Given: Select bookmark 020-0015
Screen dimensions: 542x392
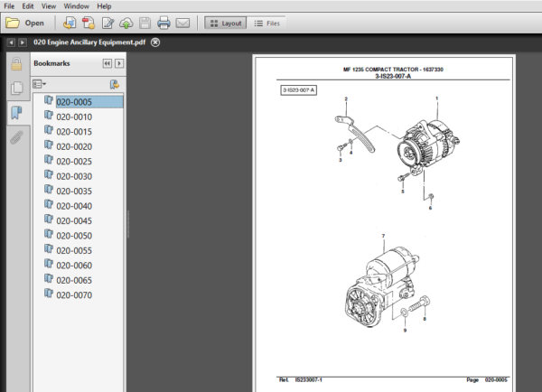Looking at the screenshot, I should click(x=74, y=132).
